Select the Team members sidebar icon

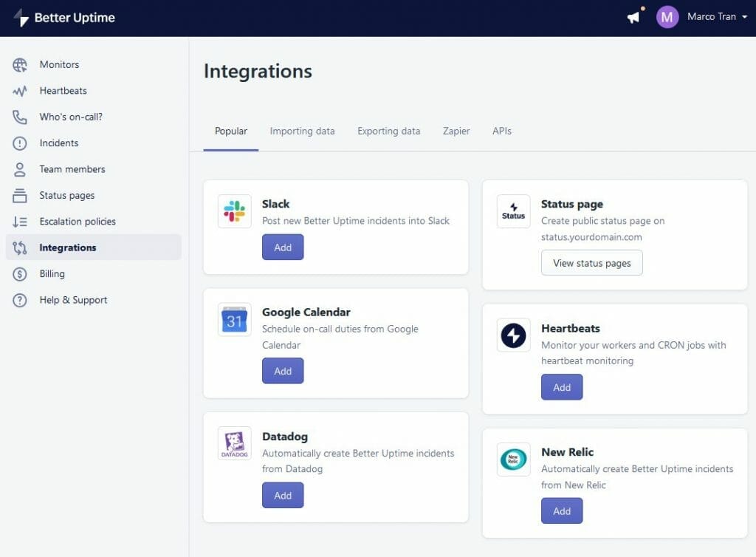click(18, 169)
